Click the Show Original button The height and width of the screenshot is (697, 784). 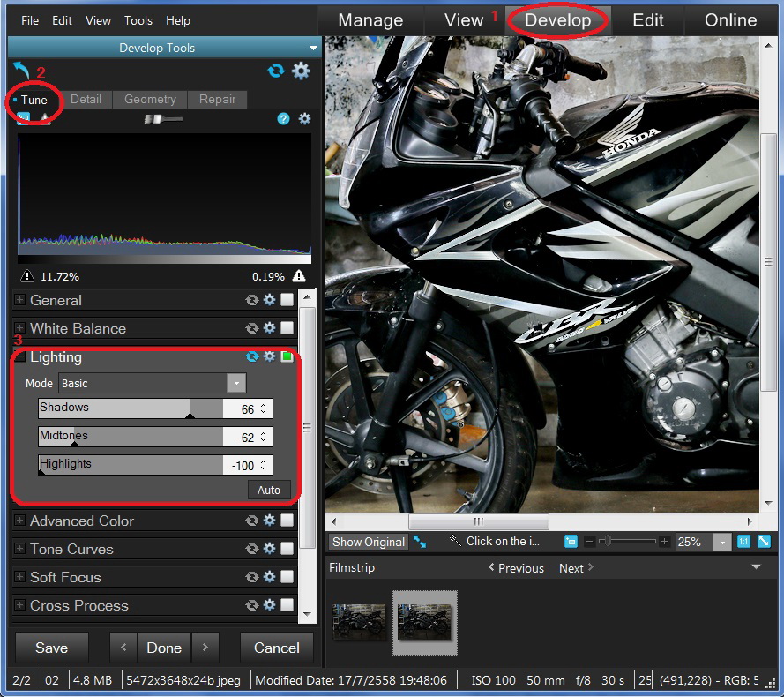click(369, 542)
